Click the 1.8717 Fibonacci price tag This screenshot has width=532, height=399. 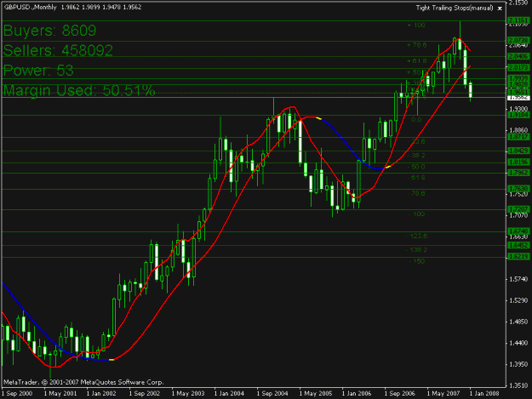pos(518,137)
